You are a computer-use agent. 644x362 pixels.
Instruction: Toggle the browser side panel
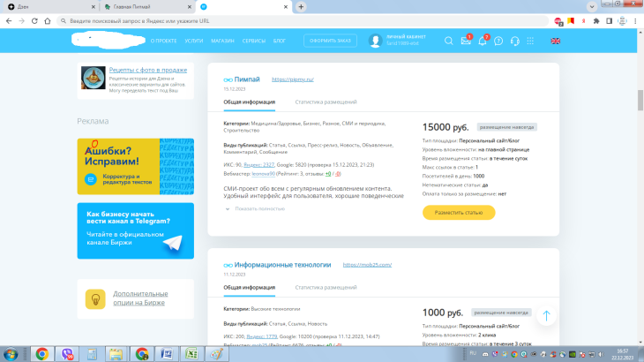tap(609, 21)
